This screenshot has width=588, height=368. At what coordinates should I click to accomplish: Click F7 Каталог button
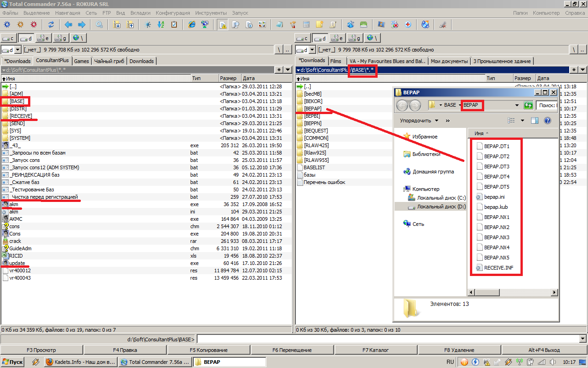point(376,350)
